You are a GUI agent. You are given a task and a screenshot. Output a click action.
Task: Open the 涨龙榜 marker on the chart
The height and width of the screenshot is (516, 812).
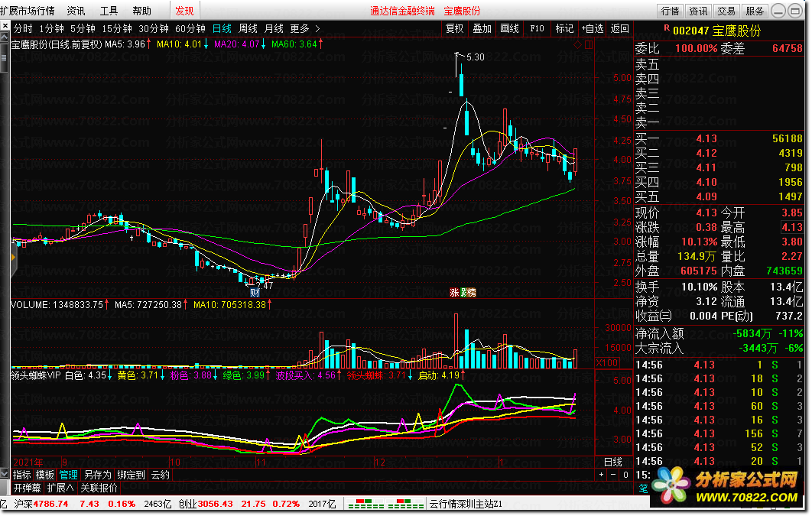click(463, 293)
